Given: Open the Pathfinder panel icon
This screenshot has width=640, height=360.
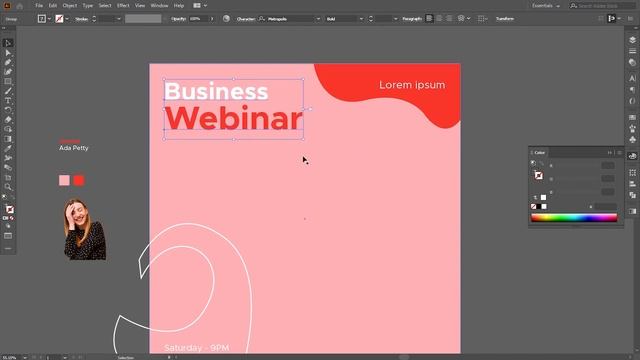Looking at the screenshot, I should (x=632, y=196).
